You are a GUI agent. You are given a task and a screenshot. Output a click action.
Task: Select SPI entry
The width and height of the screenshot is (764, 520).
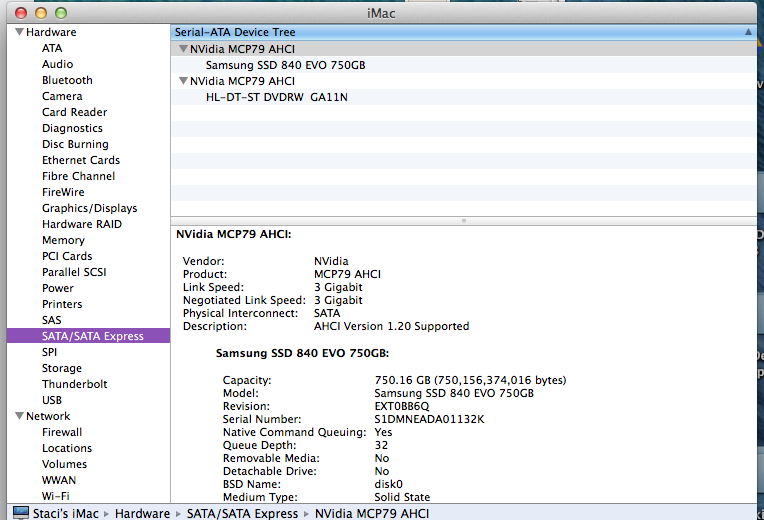point(49,352)
